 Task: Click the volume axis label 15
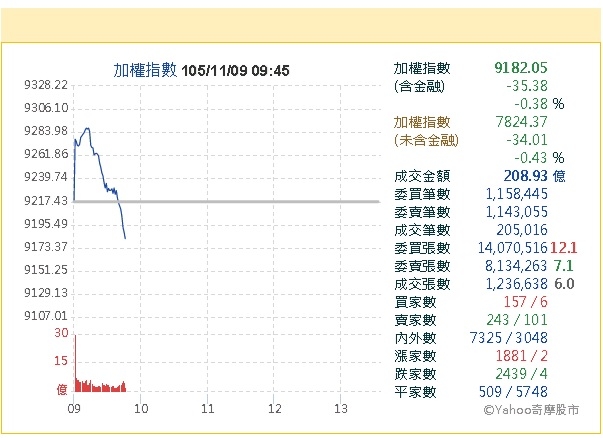[61, 361]
